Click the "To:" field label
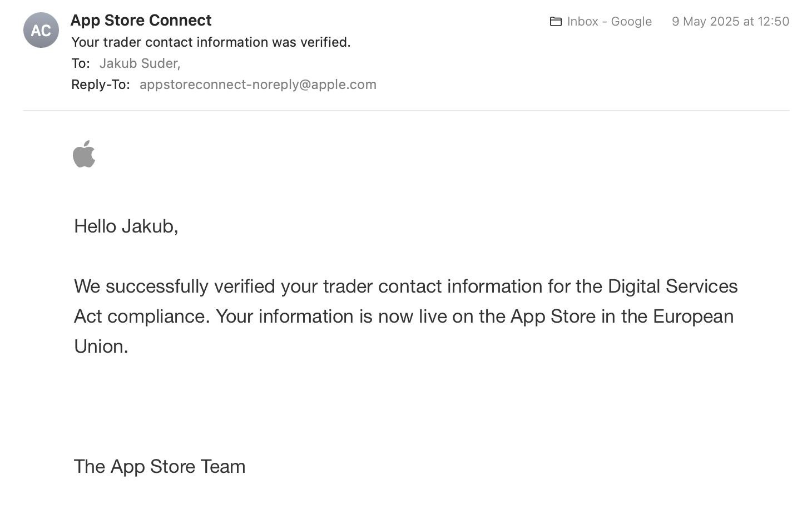 tap(80, 63)
